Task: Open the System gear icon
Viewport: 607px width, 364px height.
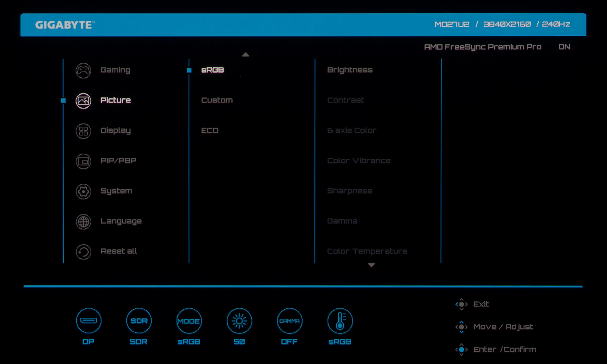Action: point(84,191)
